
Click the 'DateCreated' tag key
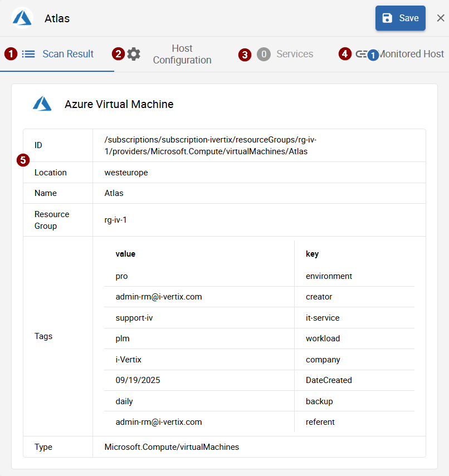329,380
